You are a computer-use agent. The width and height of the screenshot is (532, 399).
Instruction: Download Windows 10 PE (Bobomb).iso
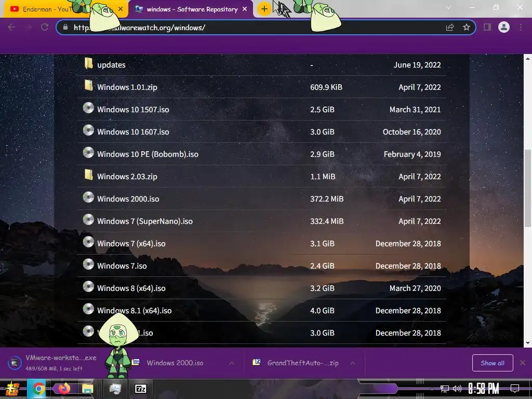pos(148,154)
